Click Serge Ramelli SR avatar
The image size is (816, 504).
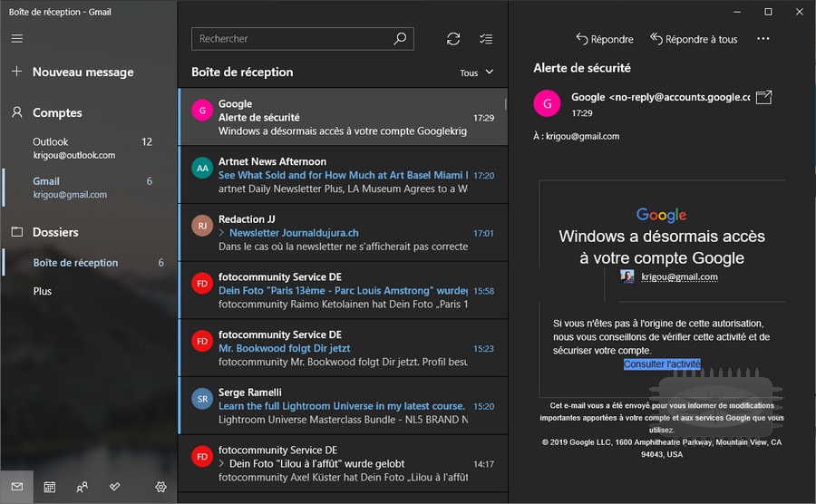click(202, 399)
